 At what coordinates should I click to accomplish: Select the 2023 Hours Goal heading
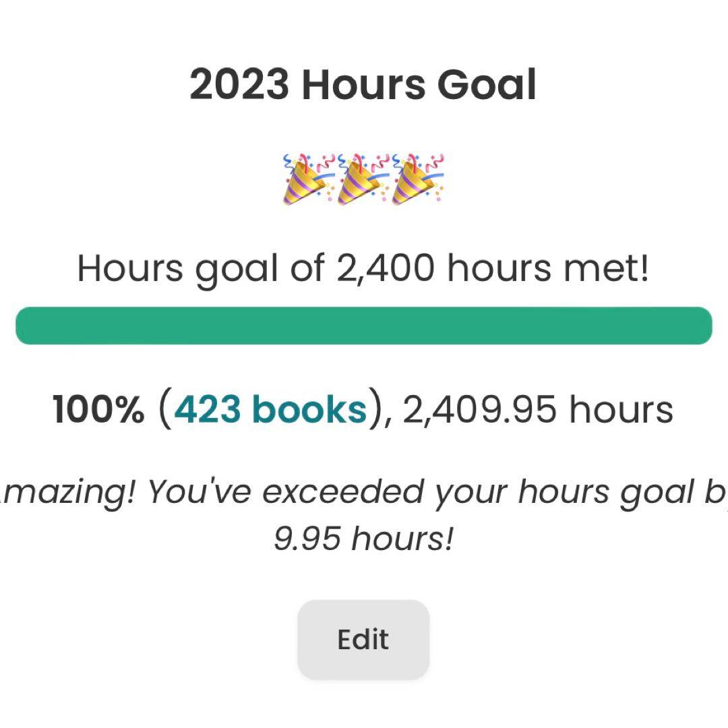tap(363, 86)
